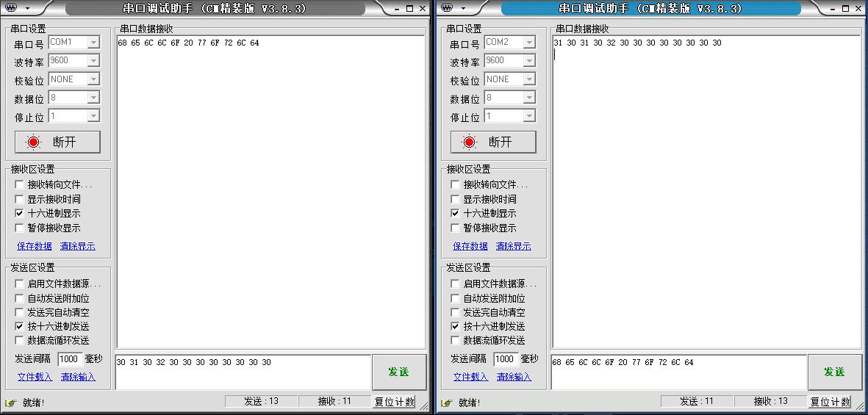Expand the 校验位 dropdown in COM1 window
The width and height of the screenshot is (868, 415).
tap(93, 79)
